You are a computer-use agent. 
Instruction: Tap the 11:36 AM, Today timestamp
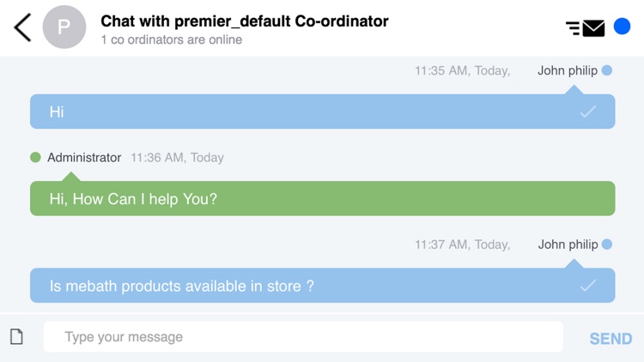pos(177,158)
